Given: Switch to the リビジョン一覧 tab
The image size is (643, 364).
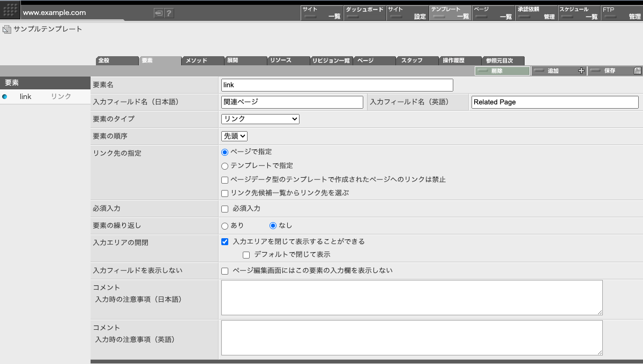Looking at the screenshot, I should [331, 60].
